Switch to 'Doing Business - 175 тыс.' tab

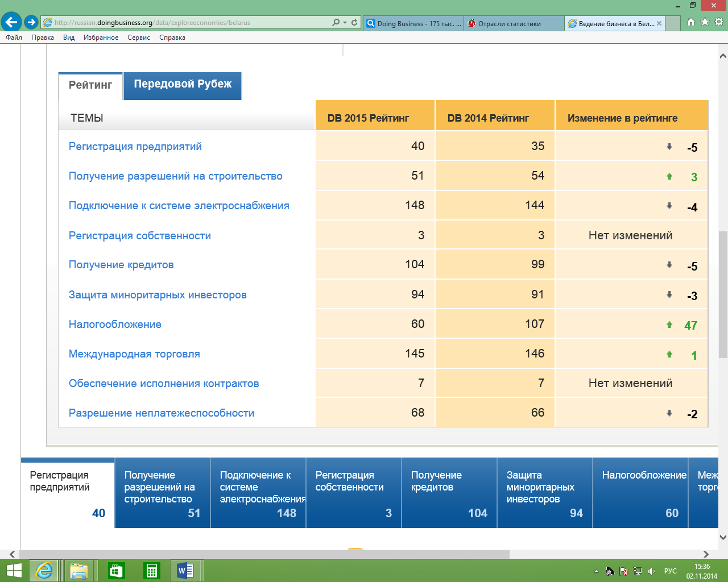click(413, 23)
